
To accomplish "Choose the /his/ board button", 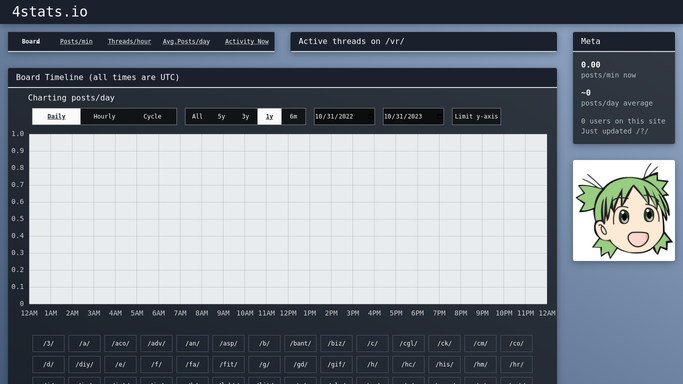I will 444,364.
